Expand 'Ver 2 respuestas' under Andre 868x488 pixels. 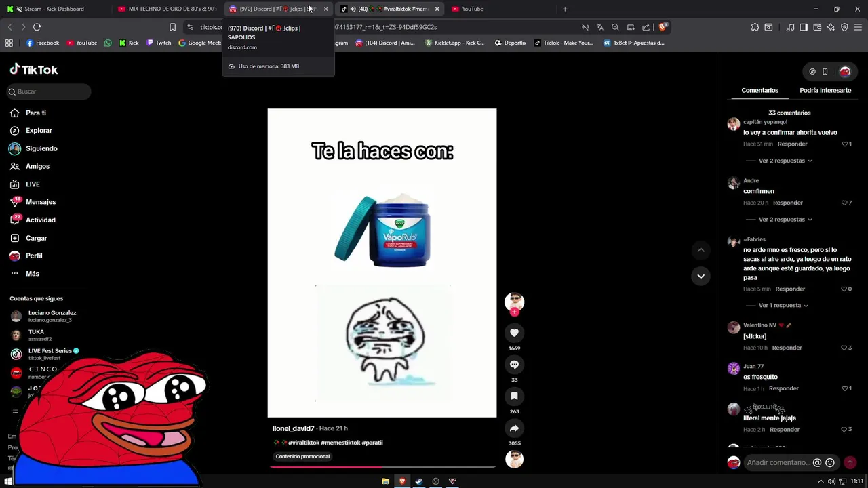785,220
